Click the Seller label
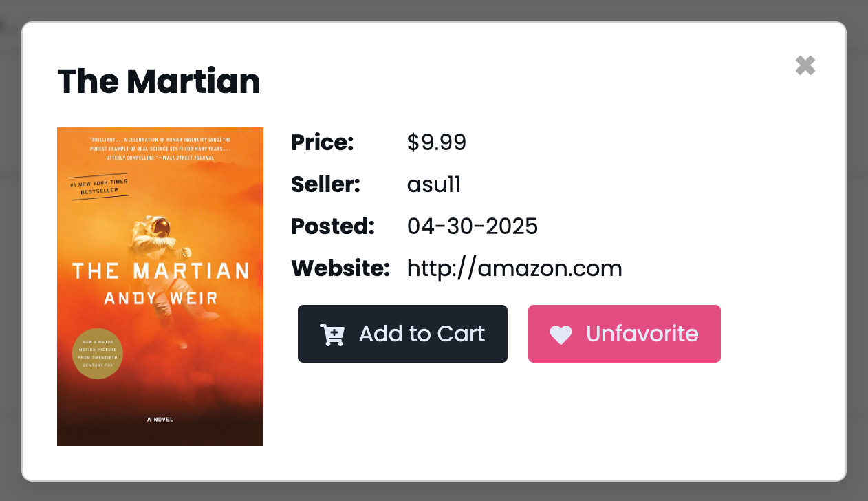Screen dimensions: 868x501 (326, 184)
